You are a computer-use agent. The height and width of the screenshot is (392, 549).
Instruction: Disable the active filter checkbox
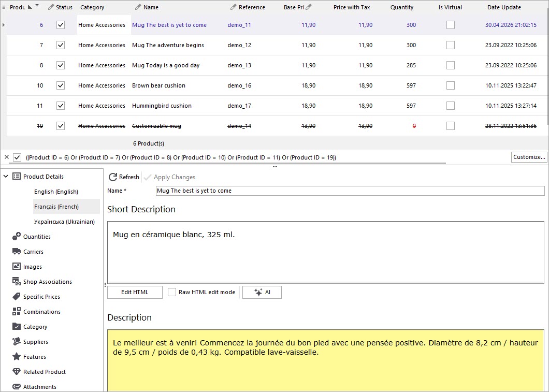tap(17, 157)
